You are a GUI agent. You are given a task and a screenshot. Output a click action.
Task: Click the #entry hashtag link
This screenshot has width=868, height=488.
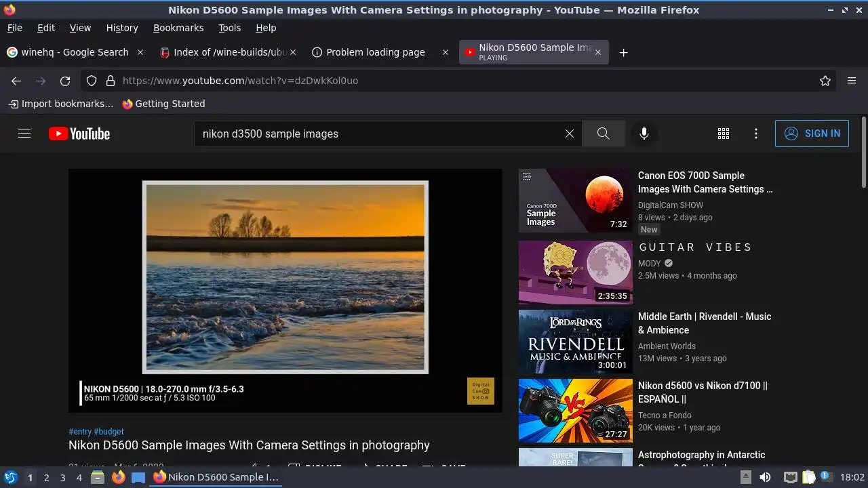79,432
